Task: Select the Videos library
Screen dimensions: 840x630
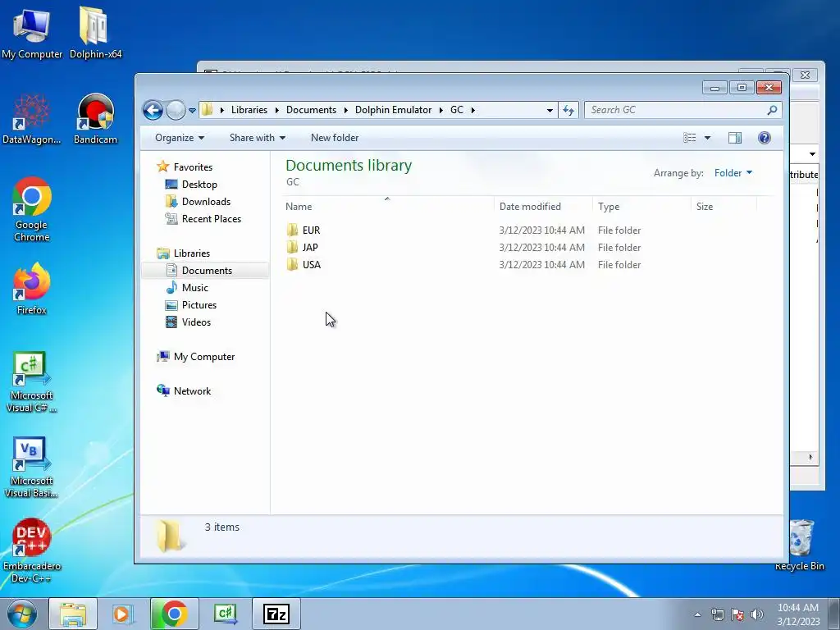Action: click(196, 322)
